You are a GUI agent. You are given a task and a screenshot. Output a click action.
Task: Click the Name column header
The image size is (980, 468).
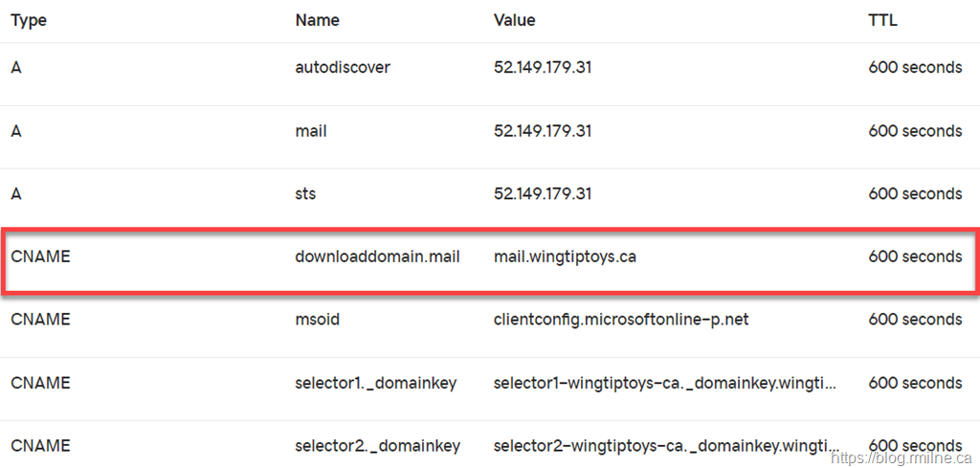point(317,20)
